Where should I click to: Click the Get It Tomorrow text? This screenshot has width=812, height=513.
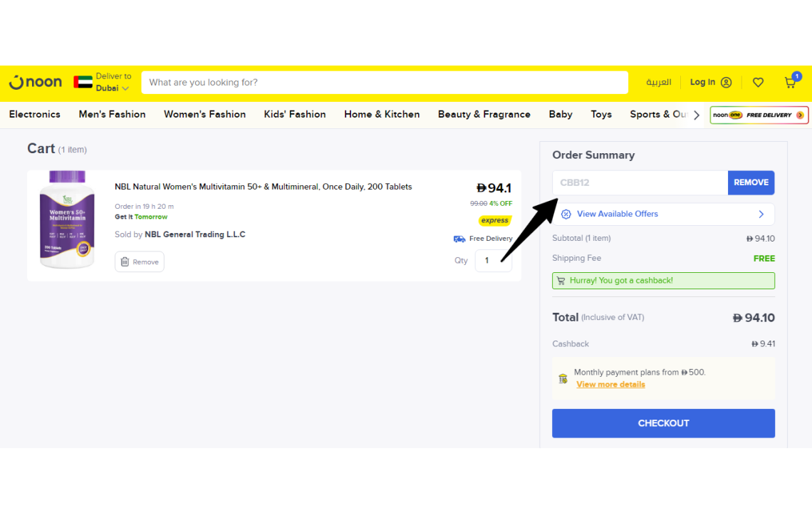point(141,217)
